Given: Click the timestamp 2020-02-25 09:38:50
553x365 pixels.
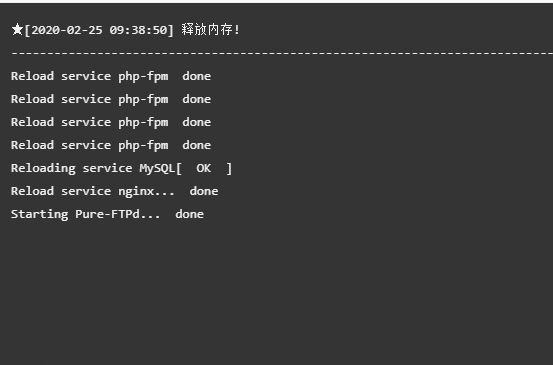Looking at the screenshot, I should pyautogui.click(x=99, y=30).
